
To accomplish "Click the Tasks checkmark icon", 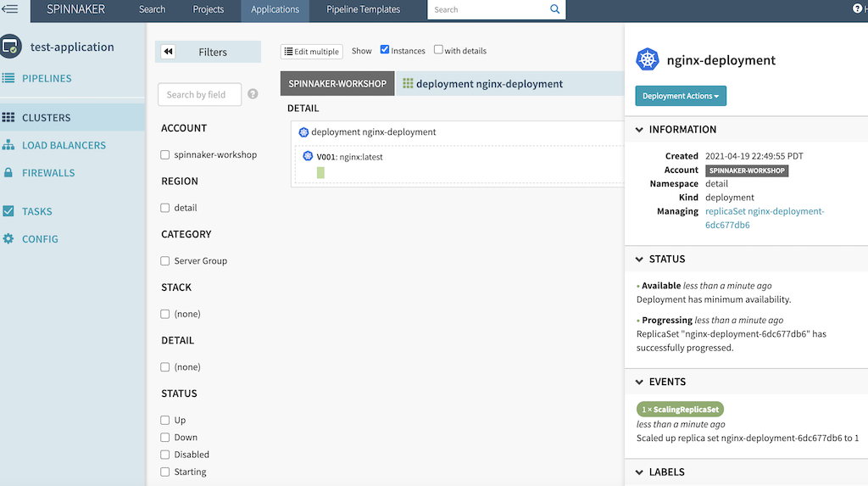I will point(8,211).
